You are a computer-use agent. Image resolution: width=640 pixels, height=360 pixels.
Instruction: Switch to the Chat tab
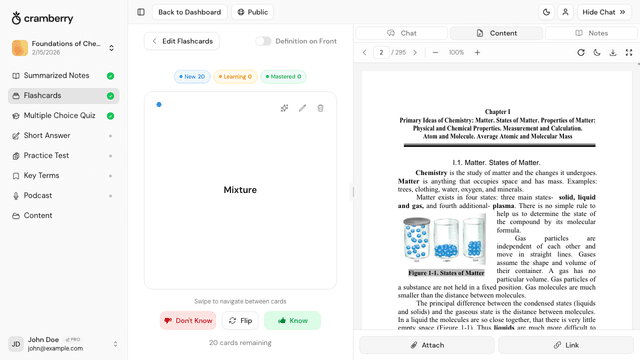[x=402, y=33]
